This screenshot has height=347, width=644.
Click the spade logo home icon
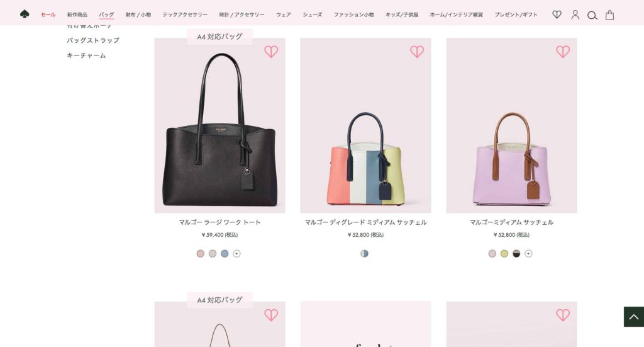(25, 14)
